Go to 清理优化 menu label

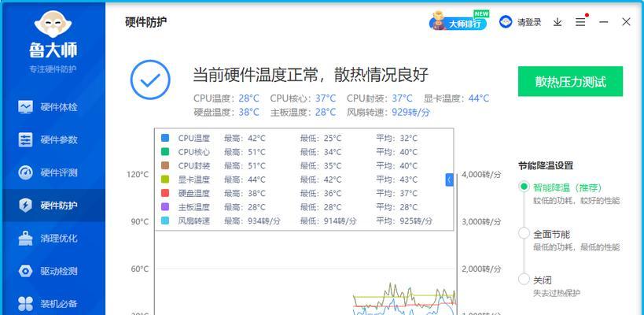coord(59,238)
